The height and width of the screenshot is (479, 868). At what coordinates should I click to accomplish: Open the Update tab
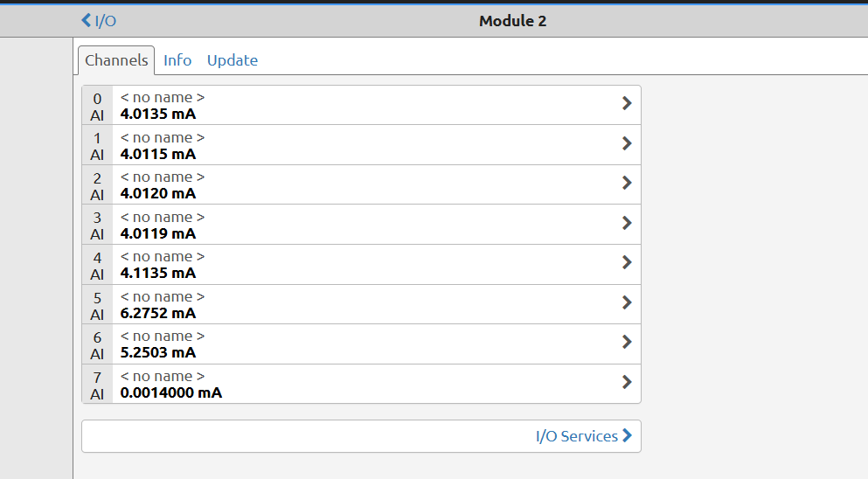pyautogui.click(x=233, y=60)
